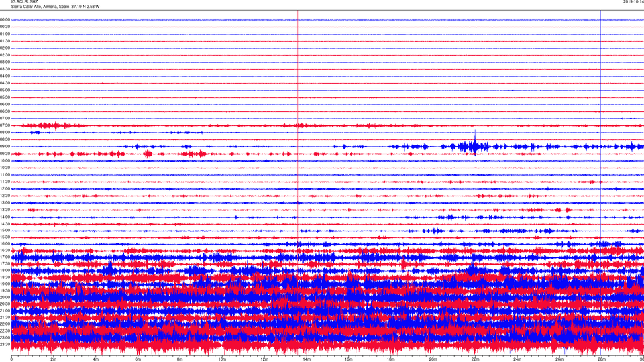
Task: Select the 03:00 time label
Action: [x=5, y=62]
